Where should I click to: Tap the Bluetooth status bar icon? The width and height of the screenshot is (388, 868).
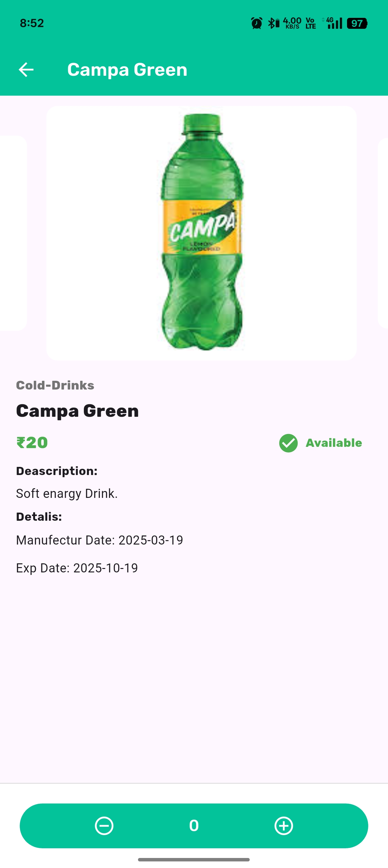click(273, 23)
